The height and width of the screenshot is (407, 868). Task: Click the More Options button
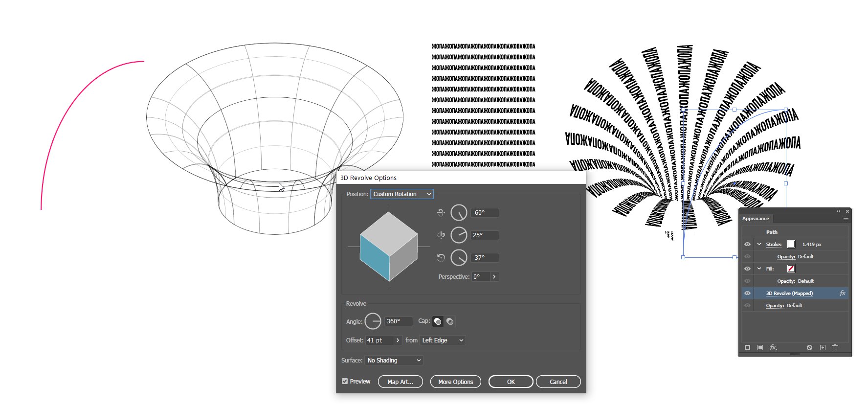(456, 382)
